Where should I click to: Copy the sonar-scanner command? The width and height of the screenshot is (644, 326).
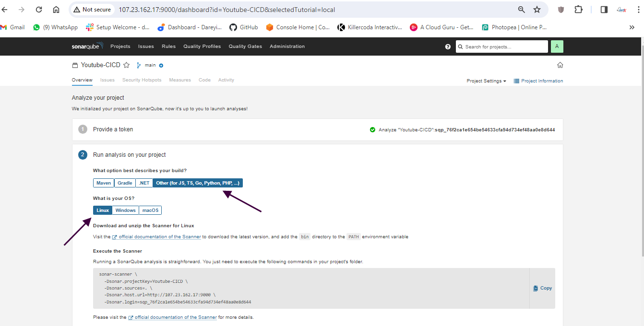pos(542,288)
